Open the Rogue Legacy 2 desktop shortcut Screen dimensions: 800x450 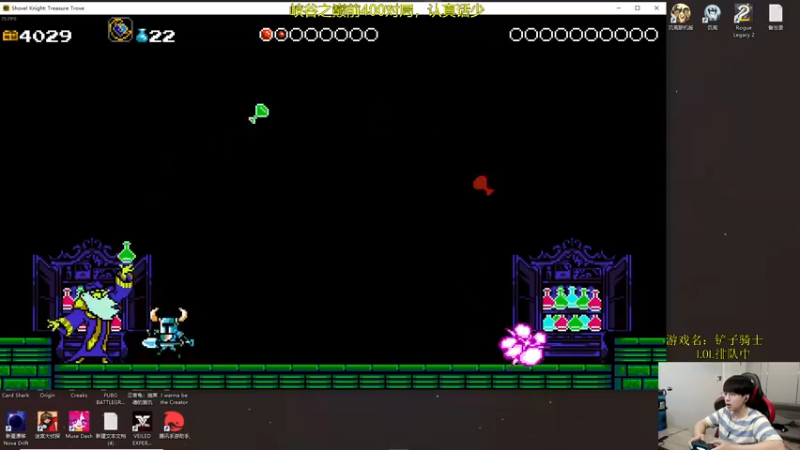[x=743, y=20]
